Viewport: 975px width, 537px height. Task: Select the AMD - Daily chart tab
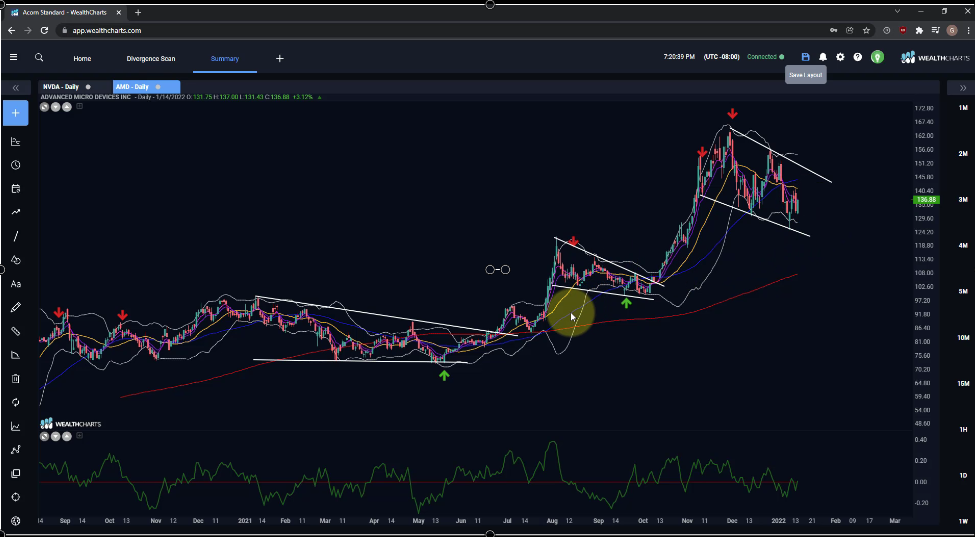pyautogui.click(x=132, y=87)
